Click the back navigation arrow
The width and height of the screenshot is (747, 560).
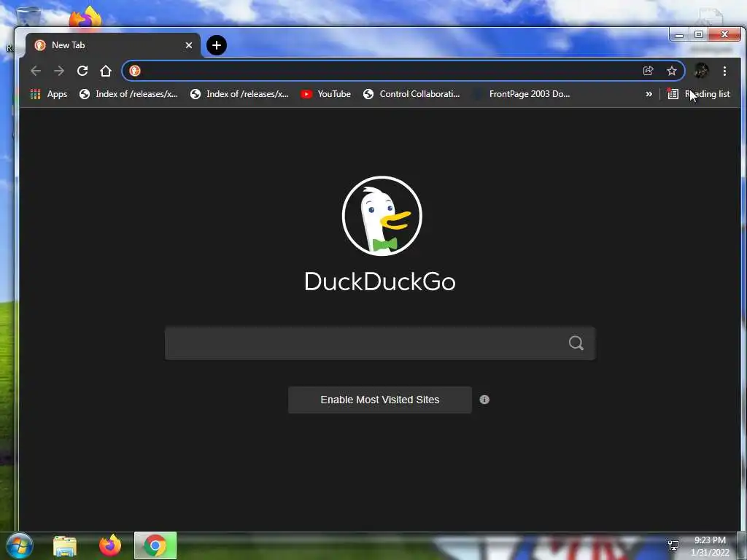pos(36,71)
